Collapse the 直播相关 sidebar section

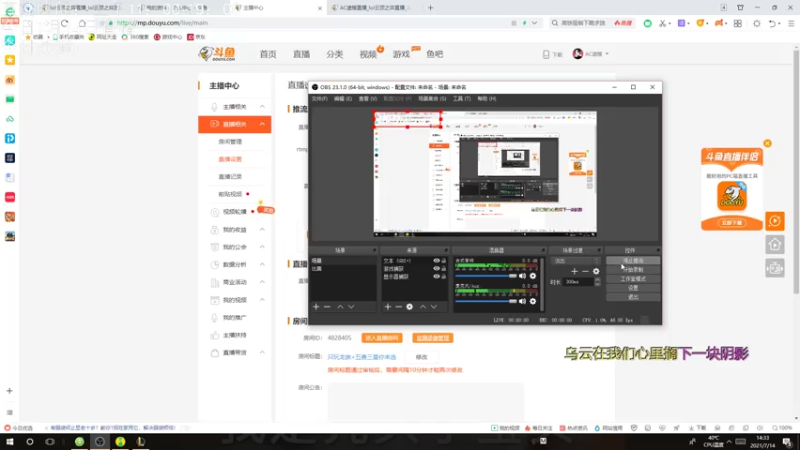click(262, 124)
